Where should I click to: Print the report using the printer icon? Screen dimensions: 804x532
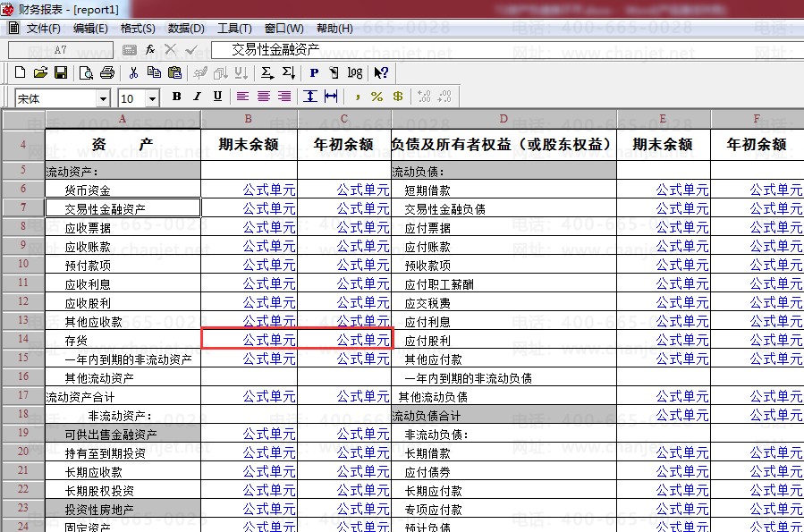click(x=107, y=72)
